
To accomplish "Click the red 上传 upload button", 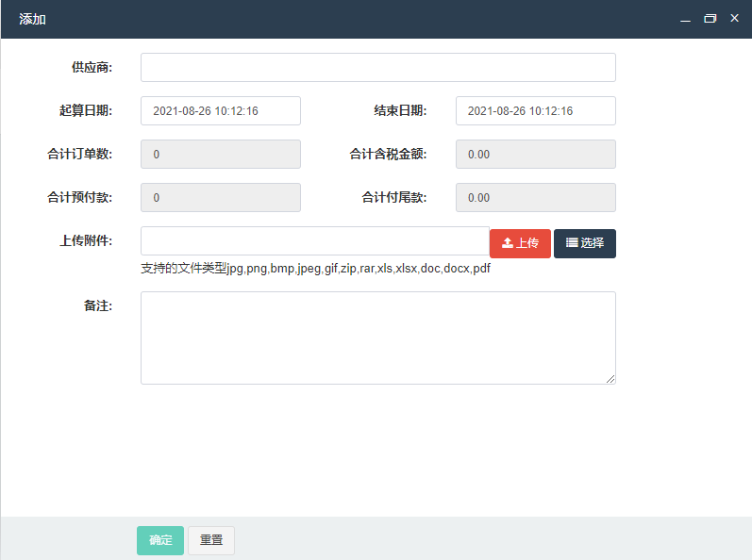I will (x=520, y=243).
